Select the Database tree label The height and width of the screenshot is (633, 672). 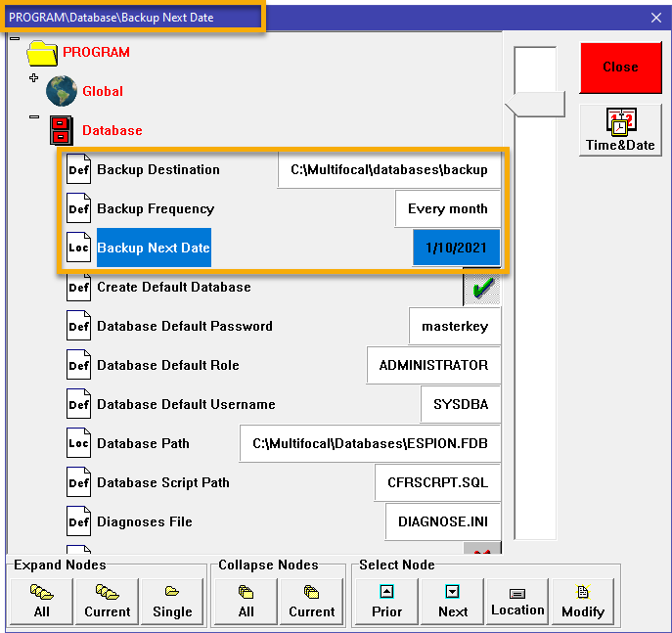tap(112, 130)
